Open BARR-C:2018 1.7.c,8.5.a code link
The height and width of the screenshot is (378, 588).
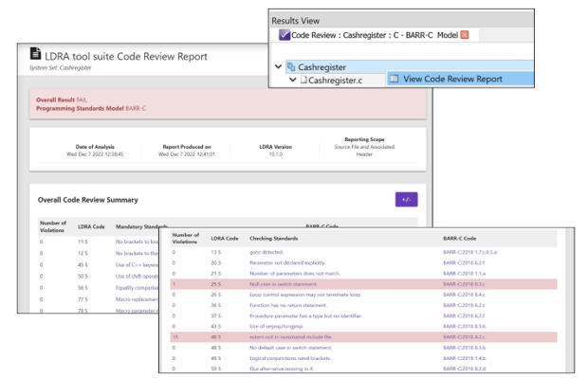click(x=469, y=252)
